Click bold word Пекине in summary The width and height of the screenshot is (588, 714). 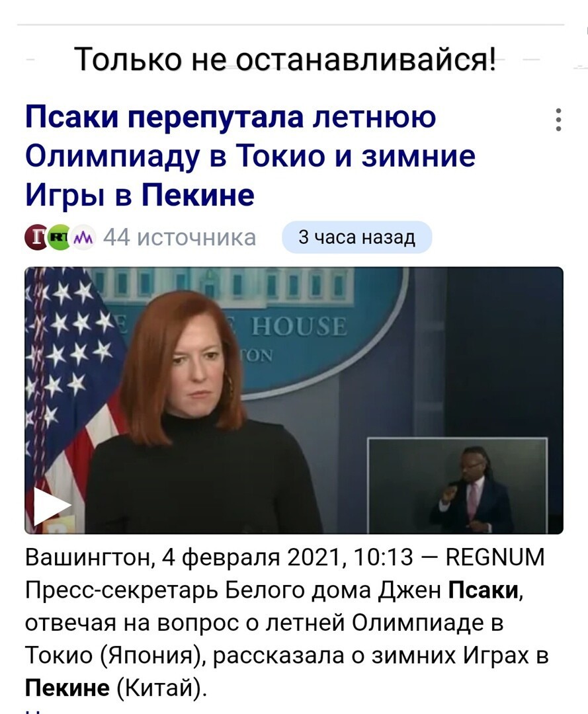pos(67,688)
